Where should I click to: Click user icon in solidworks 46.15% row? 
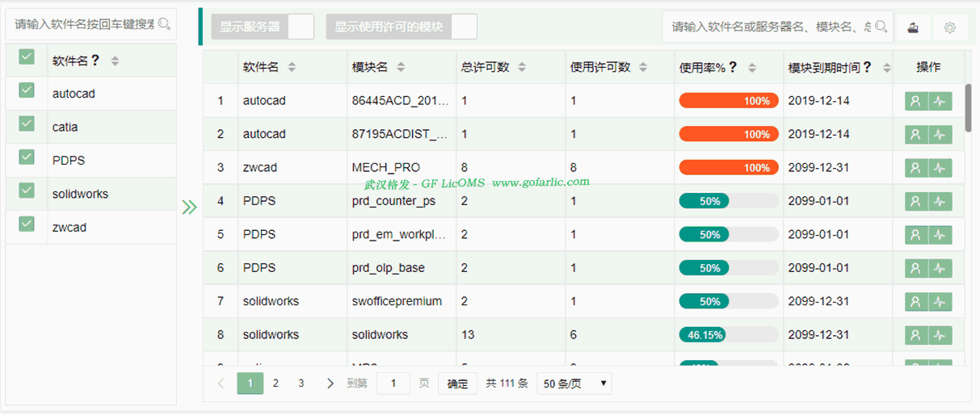tap(916, 335)
